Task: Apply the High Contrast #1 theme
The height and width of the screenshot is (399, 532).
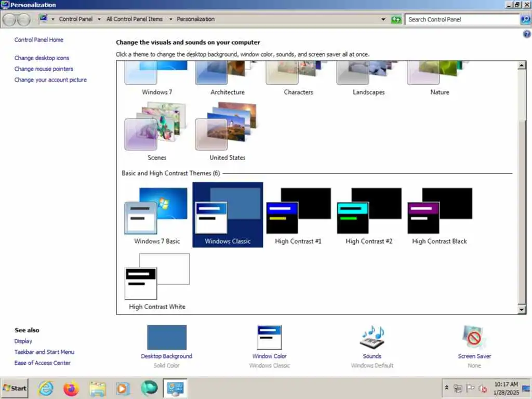Action: coord(298,215)
